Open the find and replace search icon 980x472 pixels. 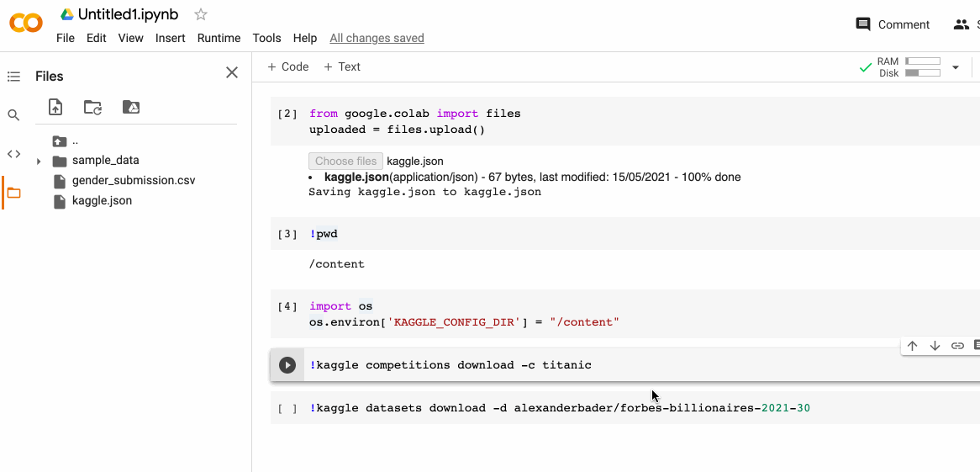coord(13,115)
